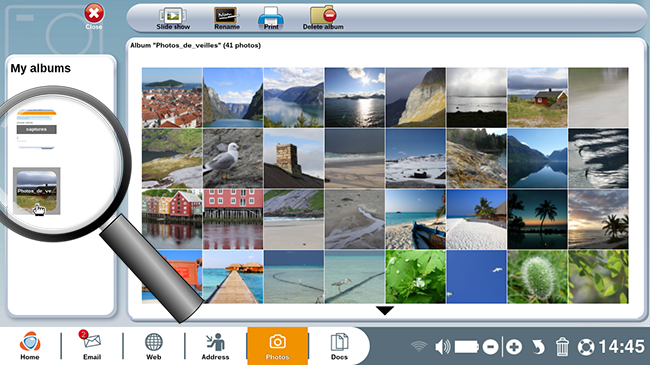Open the Web tab
Image resolution: width=650 pixels, height=365 pixels.
[153, 346]
